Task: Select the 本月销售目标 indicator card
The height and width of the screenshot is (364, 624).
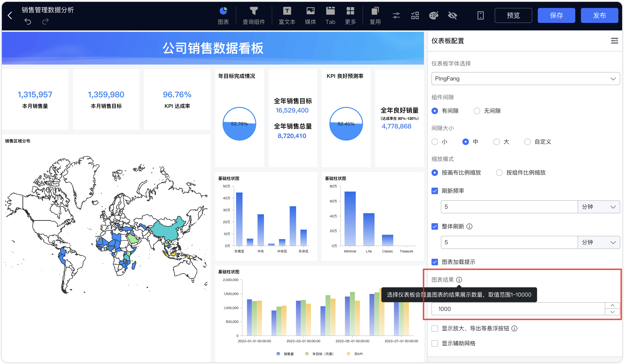Action: (x=106, y=99)
